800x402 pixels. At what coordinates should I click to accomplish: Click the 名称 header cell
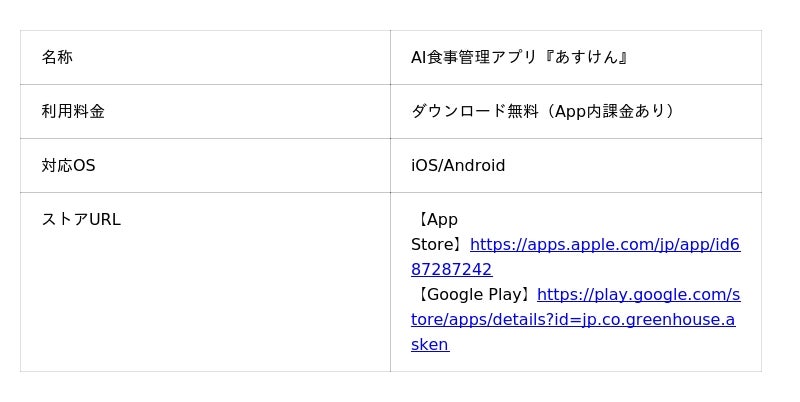[x=57, y=58]
